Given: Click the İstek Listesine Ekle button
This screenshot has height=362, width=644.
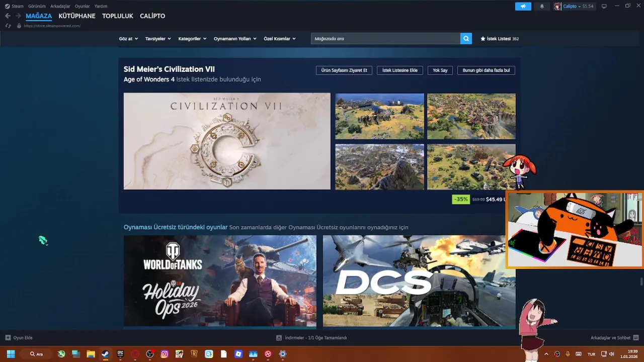Looking at the screenshot, I should (x=400, y=70).
